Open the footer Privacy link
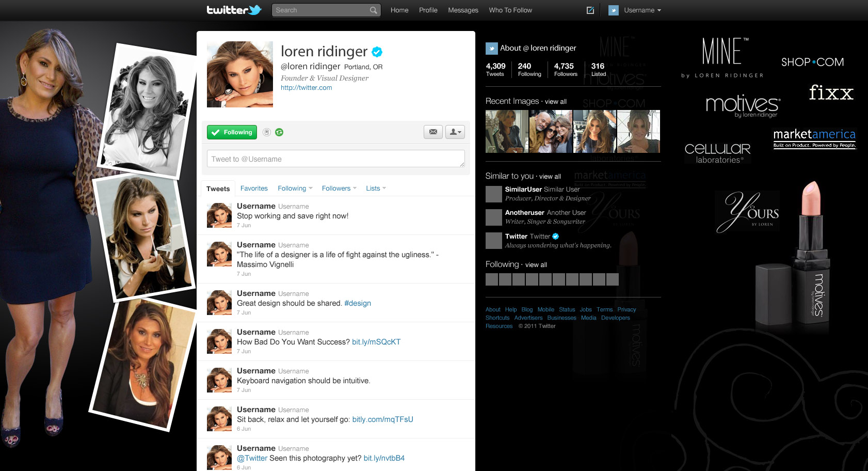 click(626, 310)
